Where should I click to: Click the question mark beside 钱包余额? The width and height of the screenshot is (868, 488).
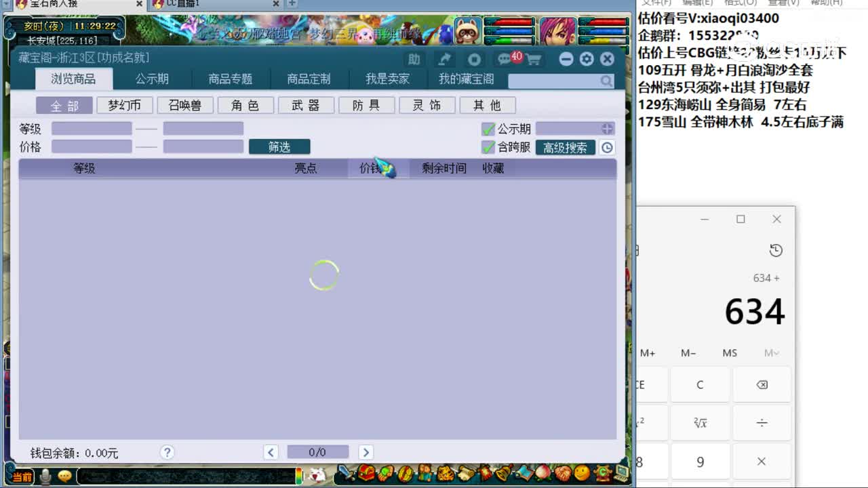click(167, 452)
